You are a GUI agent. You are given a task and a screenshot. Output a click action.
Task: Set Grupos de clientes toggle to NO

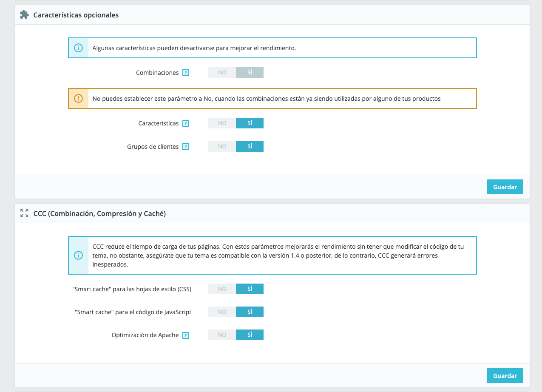click(x=222, y=147)
